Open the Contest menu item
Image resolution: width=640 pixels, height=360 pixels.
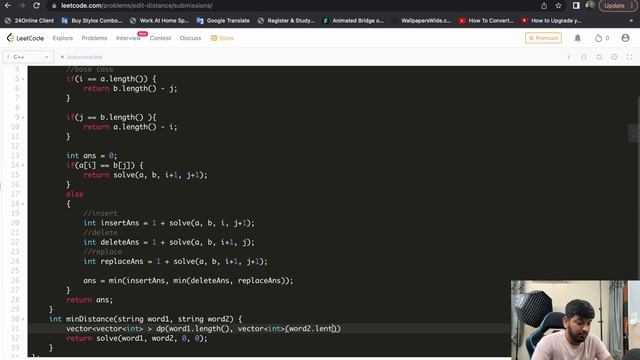pos(160,38)
